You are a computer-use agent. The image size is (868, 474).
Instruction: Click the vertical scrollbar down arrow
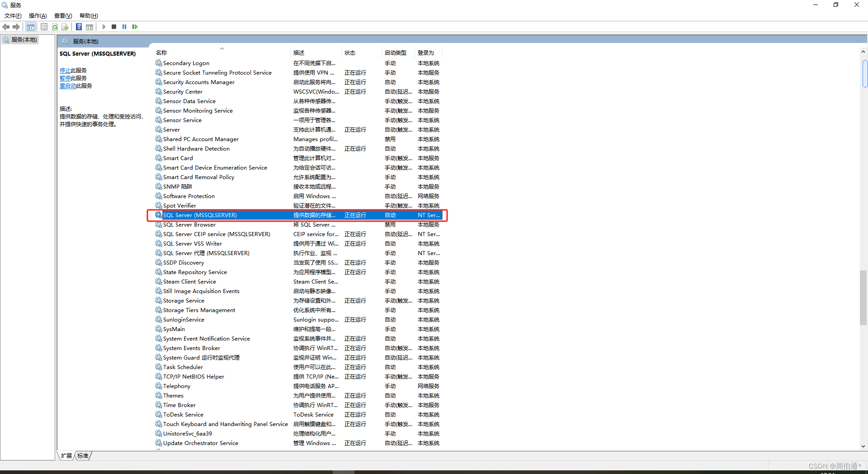(x=863, y=446)
